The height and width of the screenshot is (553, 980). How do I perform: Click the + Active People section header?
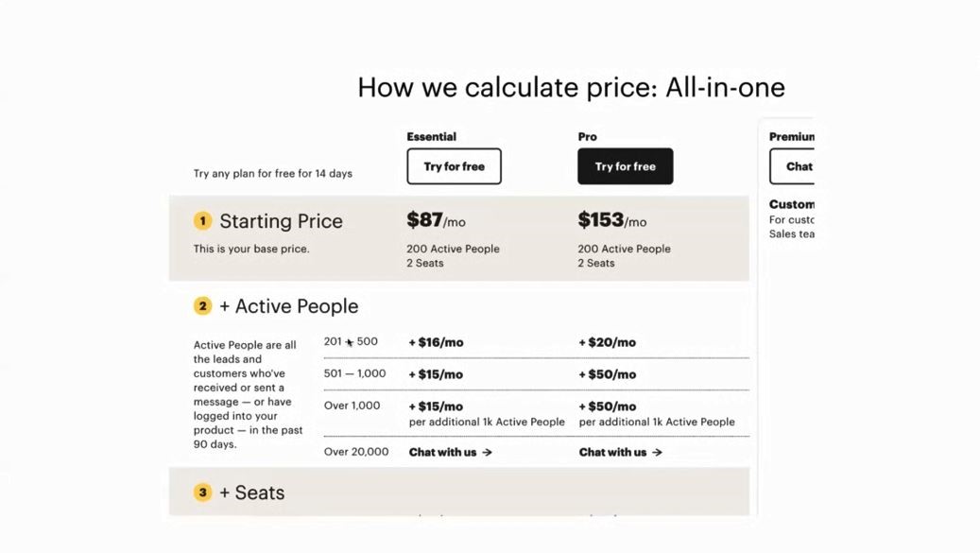click(289, 306)
